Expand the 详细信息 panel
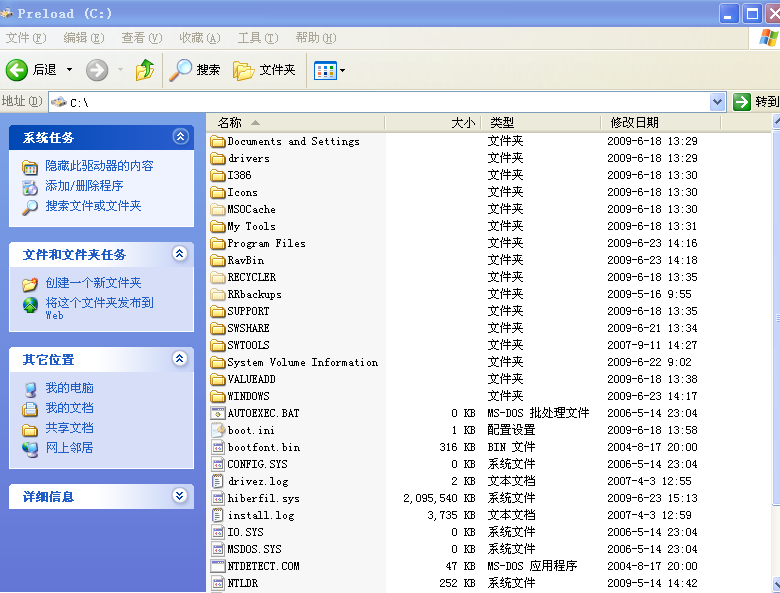This screenshot has height=593, width=780. [180, 495]
